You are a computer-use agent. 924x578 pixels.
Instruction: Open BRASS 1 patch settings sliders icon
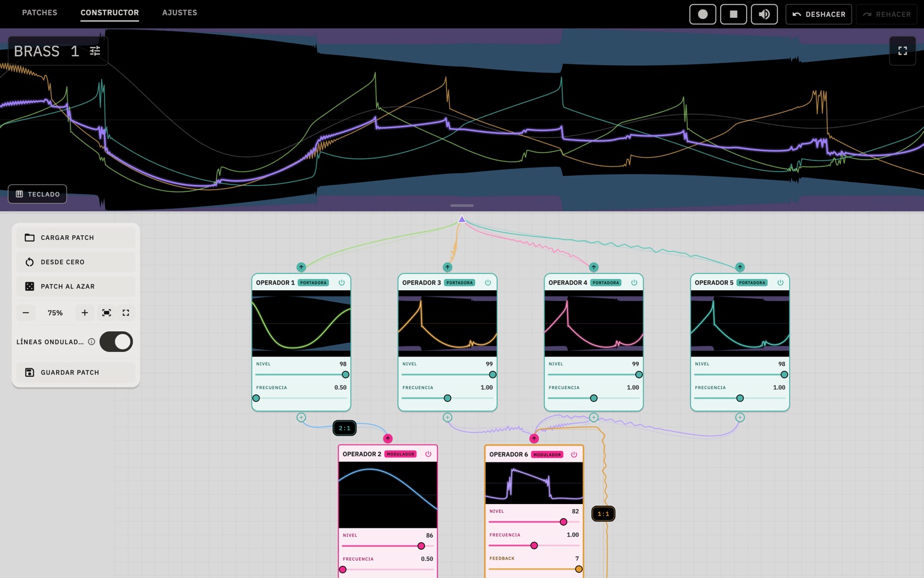tap(95, 51)
